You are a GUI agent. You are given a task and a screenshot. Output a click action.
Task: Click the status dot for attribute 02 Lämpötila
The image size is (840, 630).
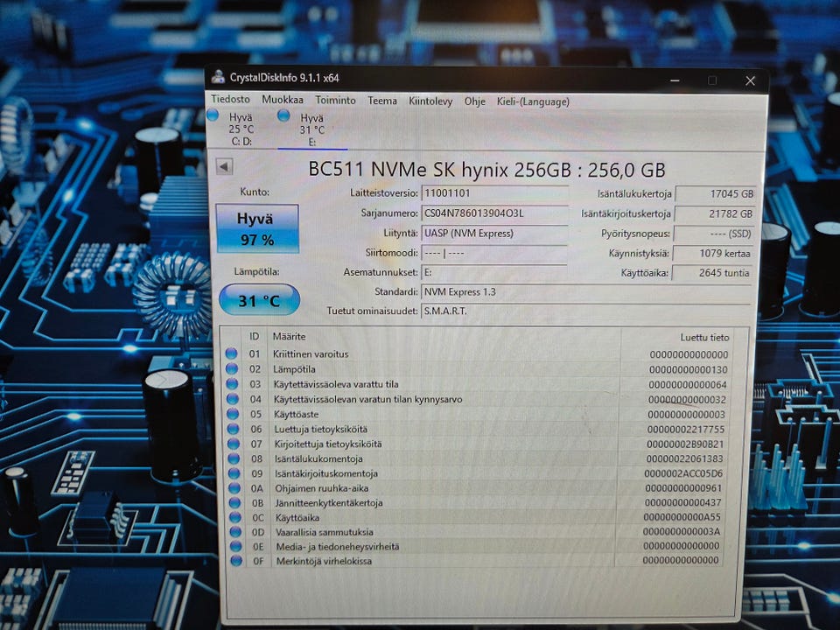click(x=231, y=368)
